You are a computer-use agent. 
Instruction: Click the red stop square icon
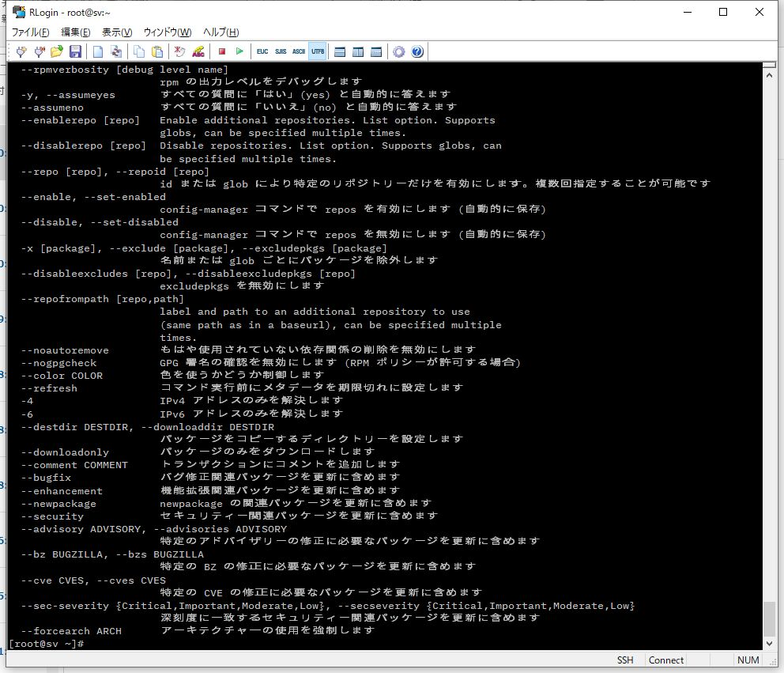point(222,51)
